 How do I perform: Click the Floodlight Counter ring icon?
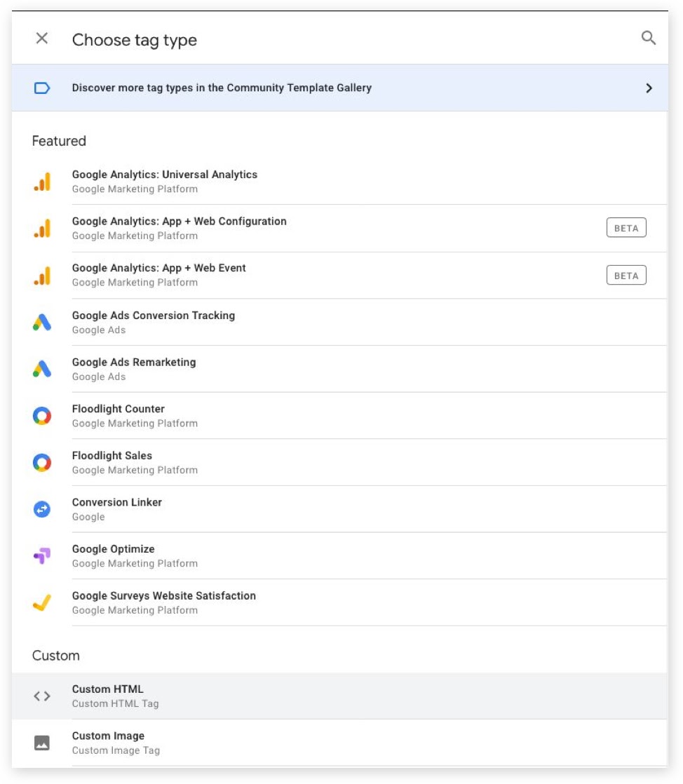coord(42,416)
